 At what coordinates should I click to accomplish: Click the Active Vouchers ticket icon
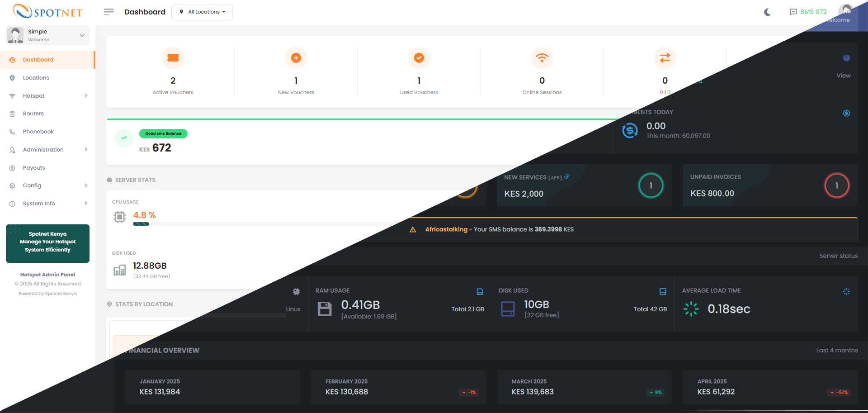pos(173,58)
